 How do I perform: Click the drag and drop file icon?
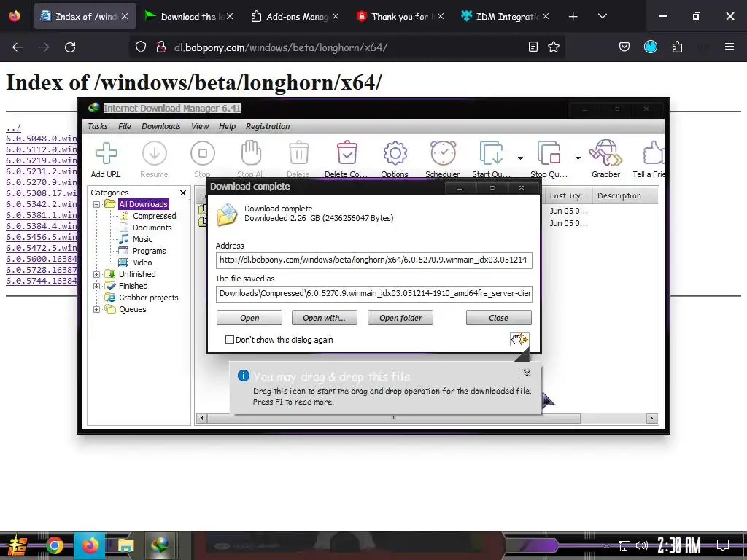point(519,339)
